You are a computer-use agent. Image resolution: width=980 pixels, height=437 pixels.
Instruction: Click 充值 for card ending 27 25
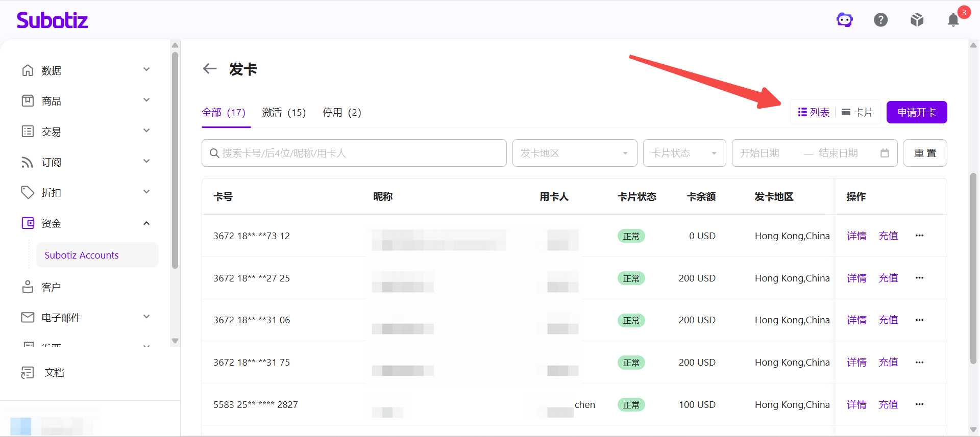click(888, 278)
